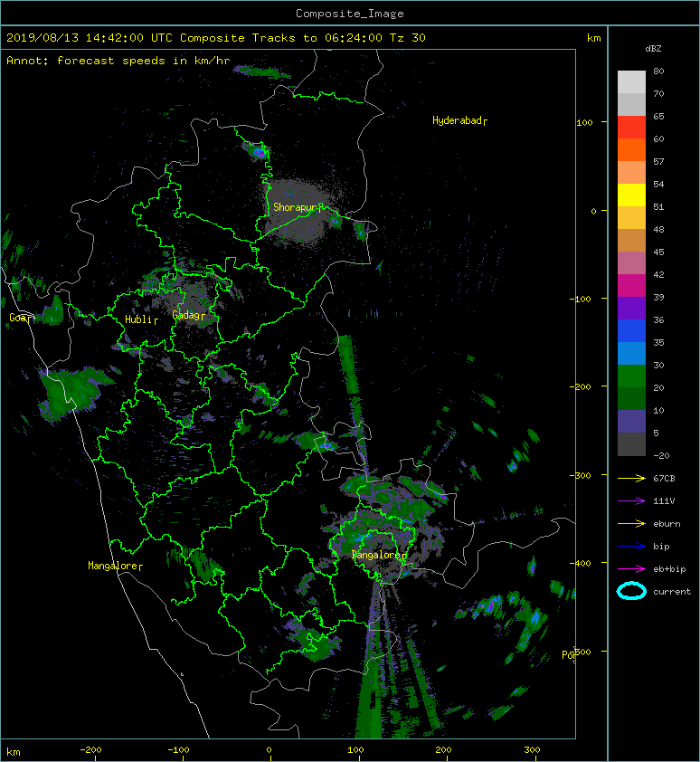Pick the bright yellow 51-54 dBZ swatch
700x762 pixels.
tap(631, 195)
